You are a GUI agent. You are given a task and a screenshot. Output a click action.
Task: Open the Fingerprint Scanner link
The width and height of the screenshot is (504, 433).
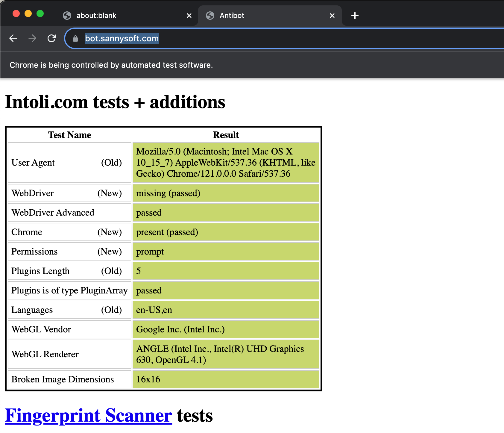coord(89,415)
